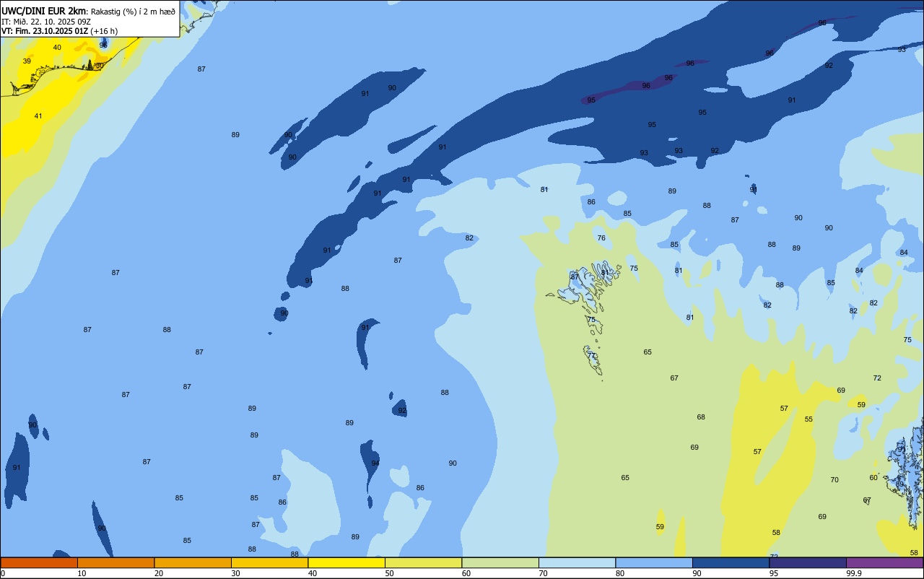This screenshot has height=579, width=924.
Task: Click the legend tick label "99.9"
Action: 854,573
